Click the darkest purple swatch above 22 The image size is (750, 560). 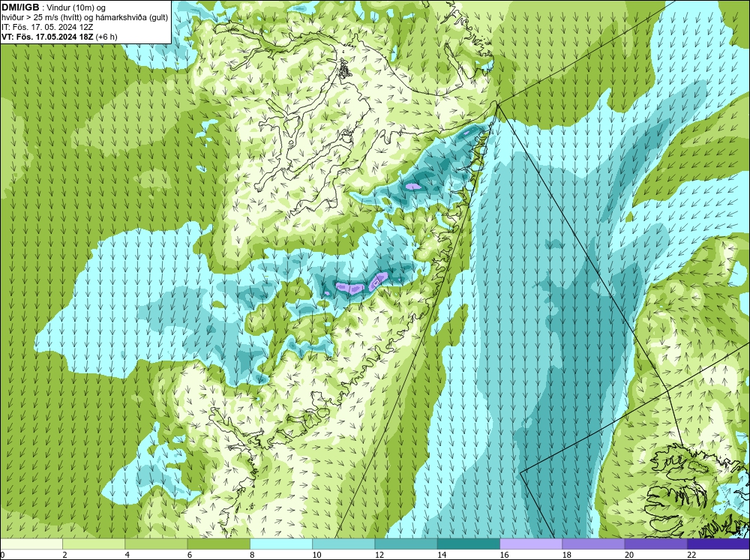pyautogui.click(x=718, y=544)
